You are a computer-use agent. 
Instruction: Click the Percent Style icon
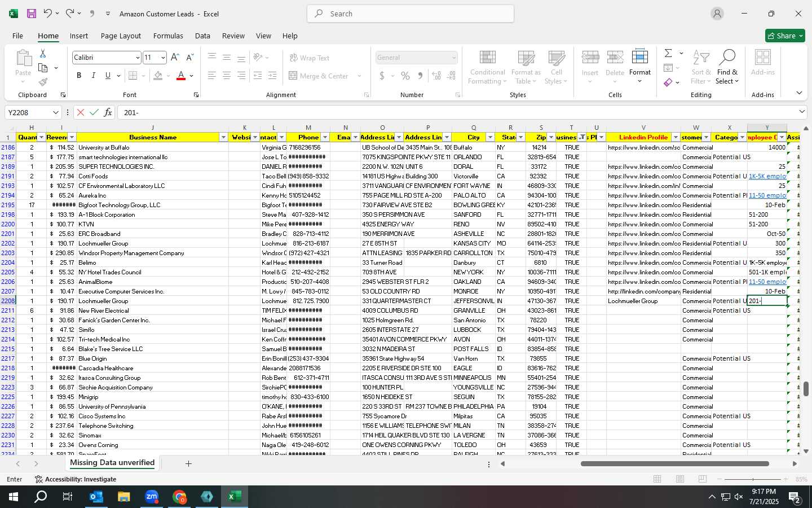(405, 76)
